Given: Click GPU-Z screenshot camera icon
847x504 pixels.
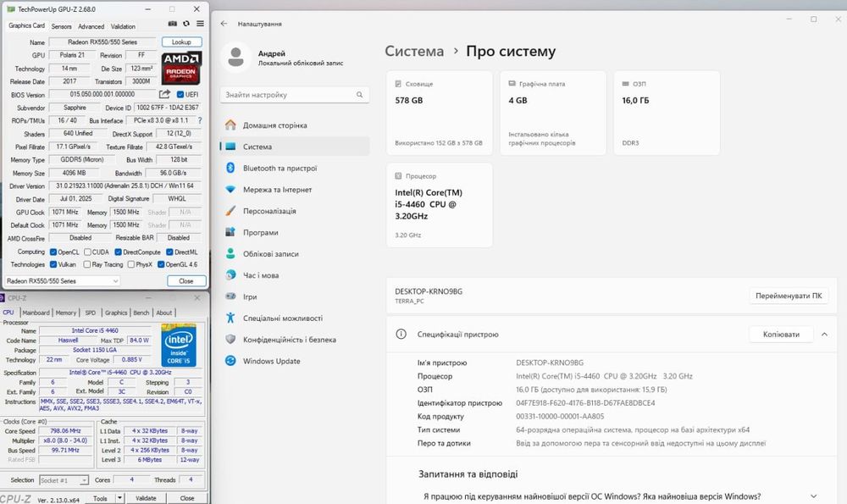Looking at the screenshot, I should coord(172,24).
